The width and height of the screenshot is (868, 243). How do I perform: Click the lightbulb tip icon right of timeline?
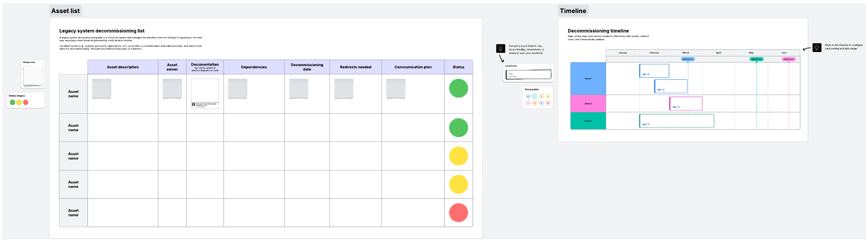817,48
